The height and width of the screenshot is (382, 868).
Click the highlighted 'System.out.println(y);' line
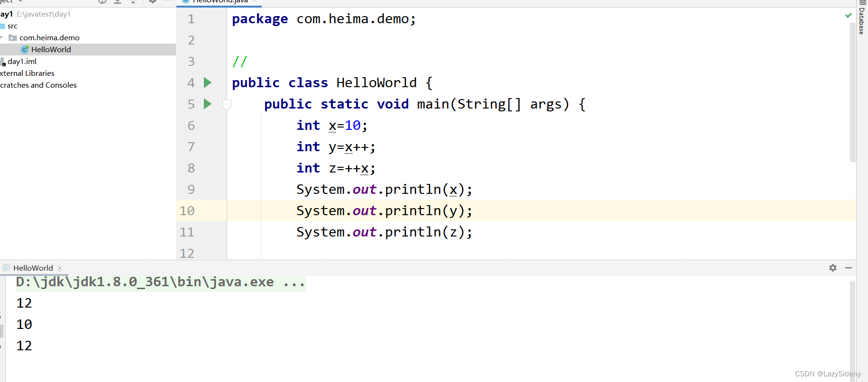coord(384,211)
